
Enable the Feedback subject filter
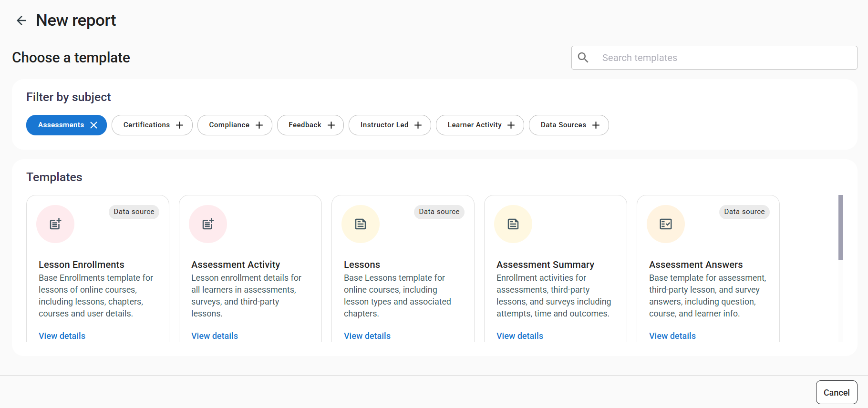[310, 125]
